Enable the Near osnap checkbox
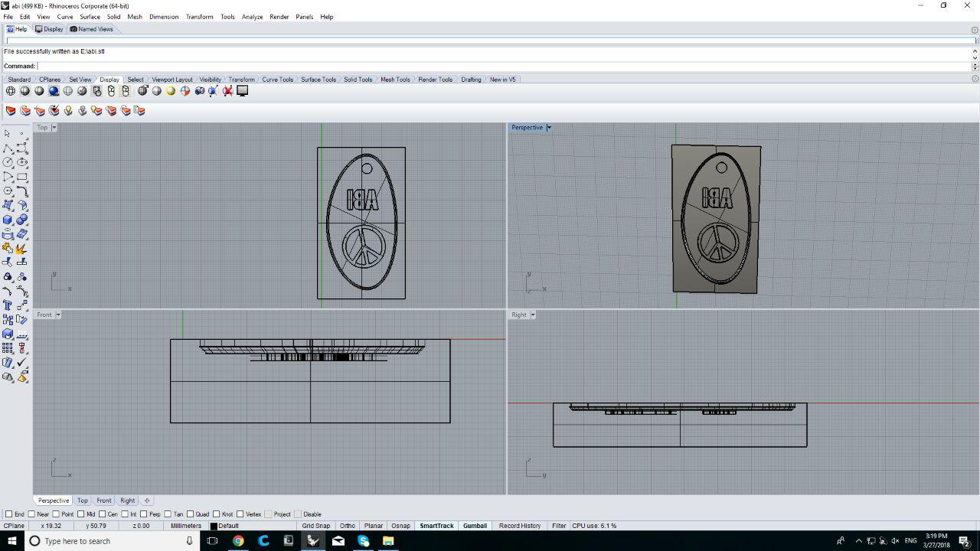 tap(32, 514)
